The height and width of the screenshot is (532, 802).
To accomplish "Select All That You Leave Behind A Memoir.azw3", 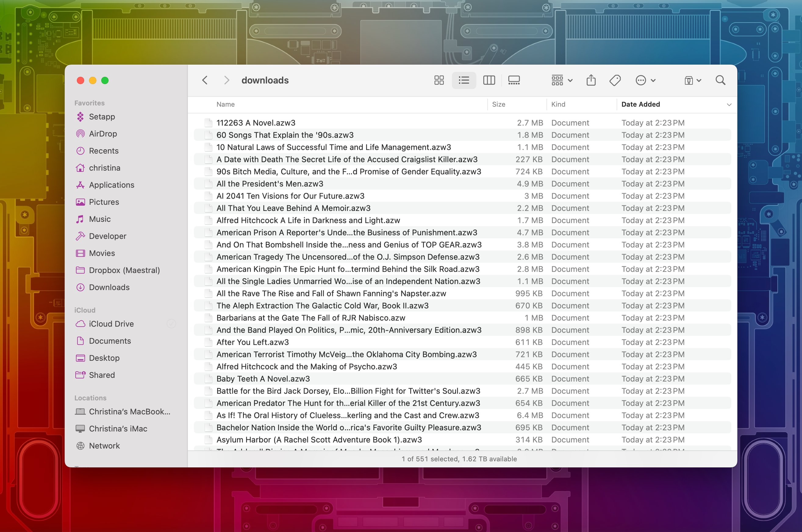I will (x=463, y=208).
